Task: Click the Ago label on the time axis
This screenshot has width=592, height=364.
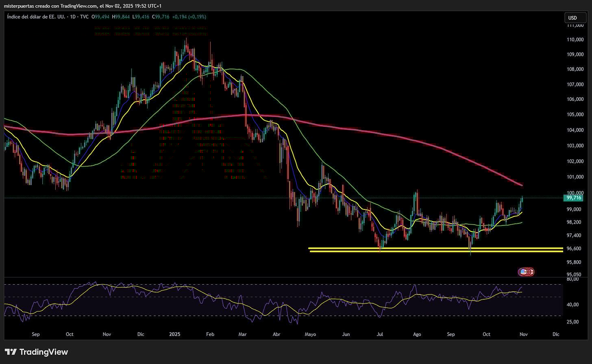Action: [417, 334]
